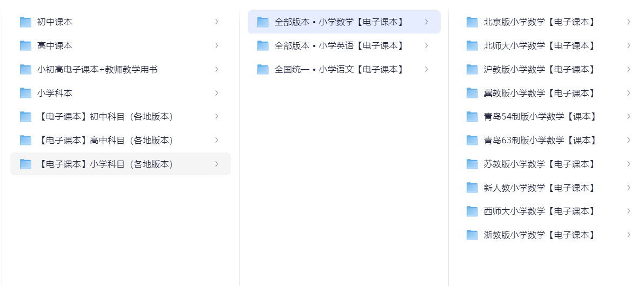Click folder icon beside 北京版小学数学【电子课本】
This screenshot has height=286, width=644.
point(472,22)
